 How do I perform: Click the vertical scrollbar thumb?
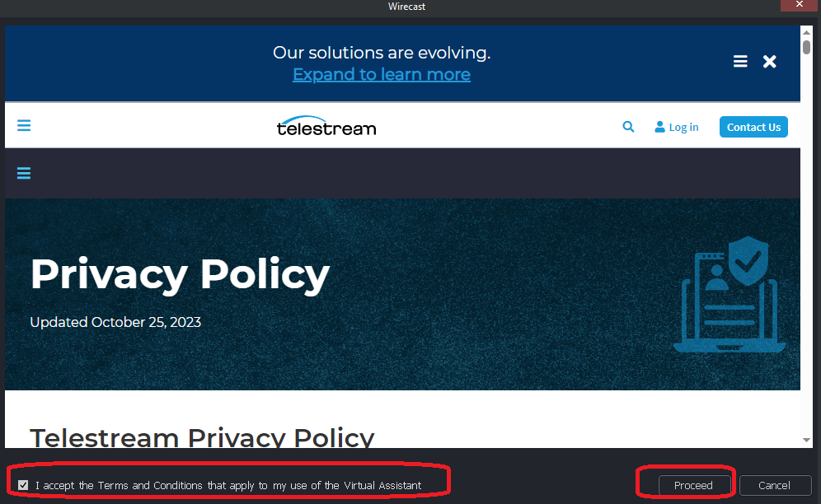click(807, 47)
